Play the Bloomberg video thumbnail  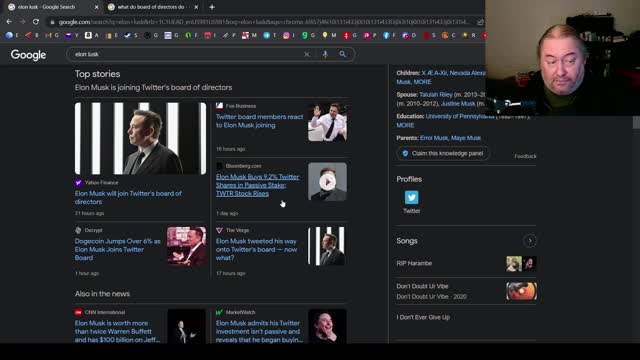click(327, 182)
